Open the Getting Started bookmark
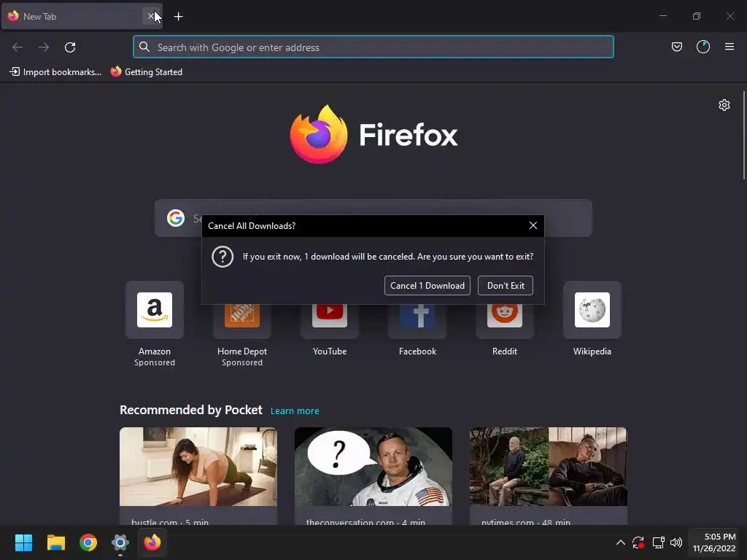This screenshot has height=560, width=747. pyautogui.click(x=146, y=72)
